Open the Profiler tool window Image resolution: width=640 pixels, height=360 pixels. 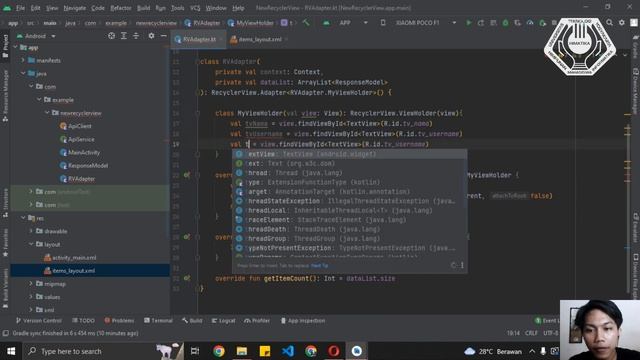coord(257,321)
